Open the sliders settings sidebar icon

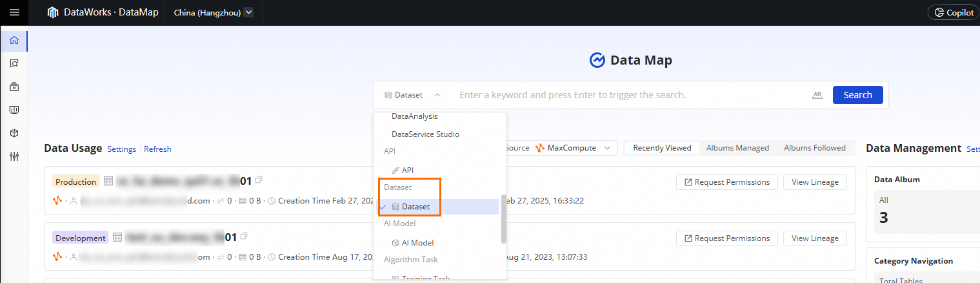[14, 156]
